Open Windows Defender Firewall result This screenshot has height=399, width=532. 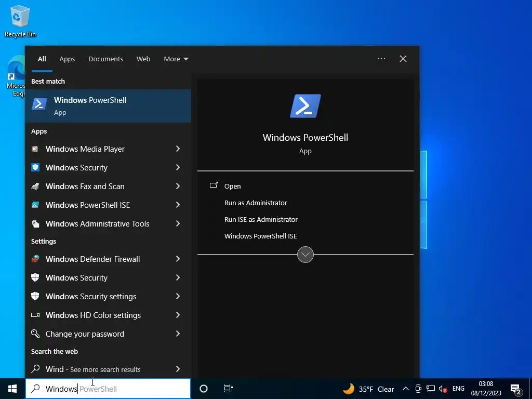(108, 259)
